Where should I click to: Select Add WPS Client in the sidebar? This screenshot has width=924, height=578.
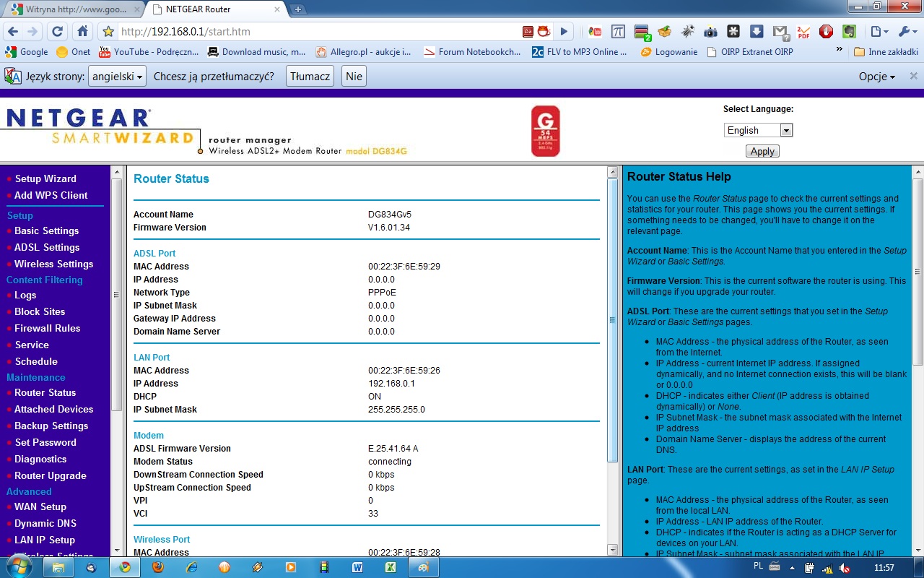[x=51, y=195]
